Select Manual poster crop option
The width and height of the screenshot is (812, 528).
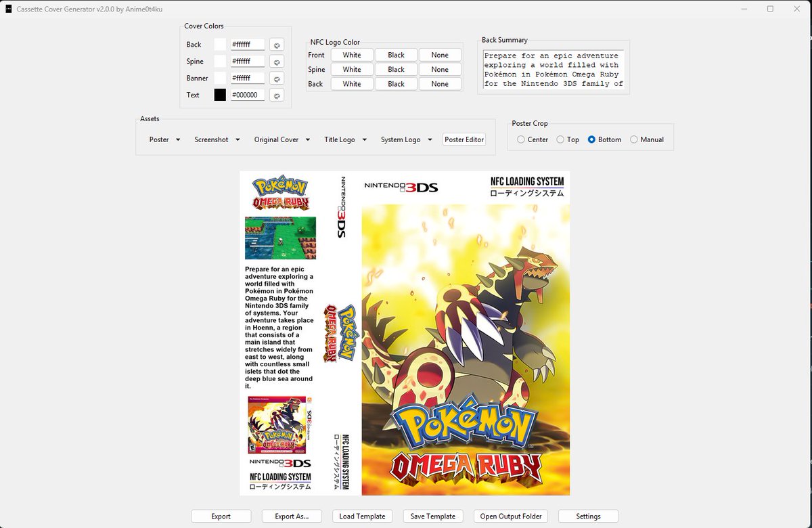(647, 139)
